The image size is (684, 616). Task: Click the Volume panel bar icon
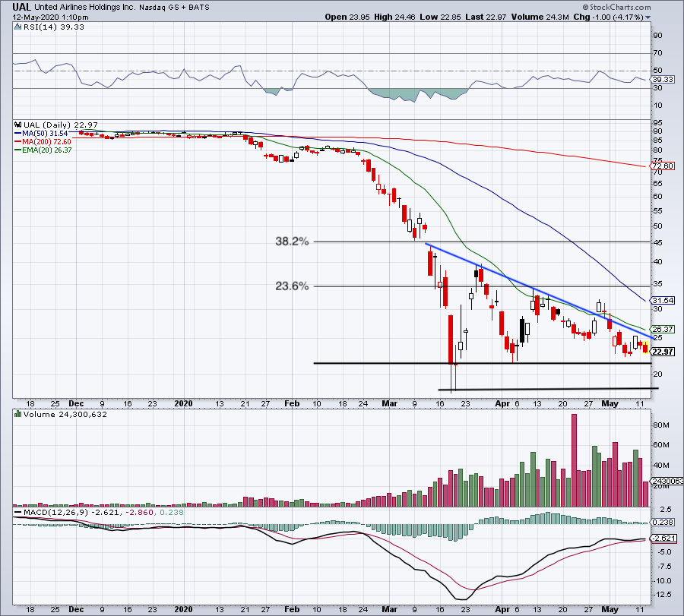(x=18, y=414)
